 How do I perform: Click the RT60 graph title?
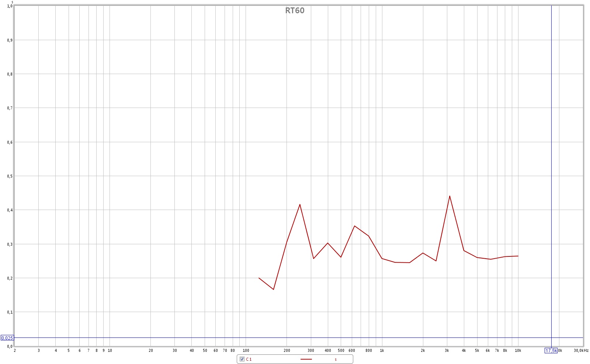pos(295,10)
